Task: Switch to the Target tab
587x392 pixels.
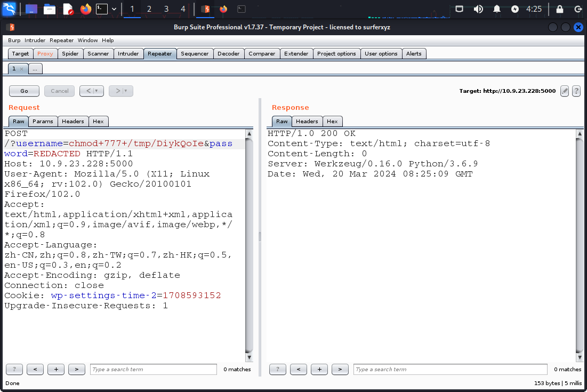Action: (x=20, y=53)
